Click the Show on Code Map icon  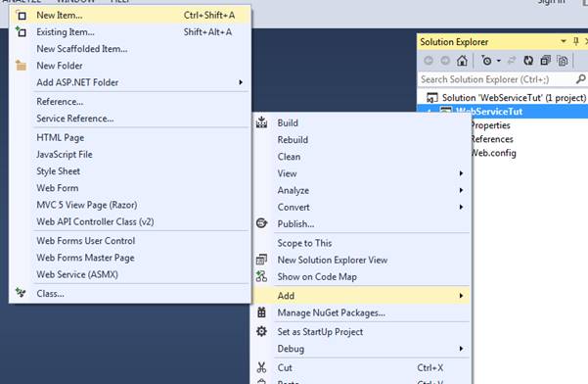coord(261,276)
